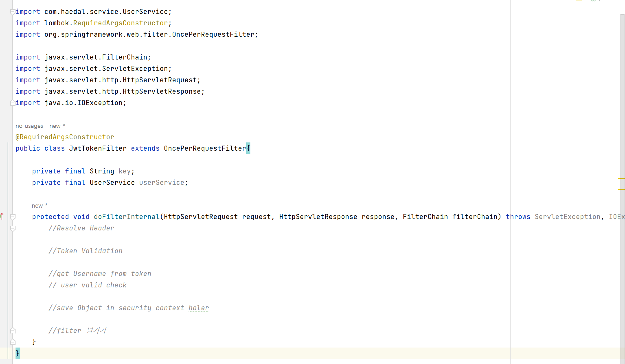
Task: Open the 'no usages' code hint
Action: coord(29,126)
